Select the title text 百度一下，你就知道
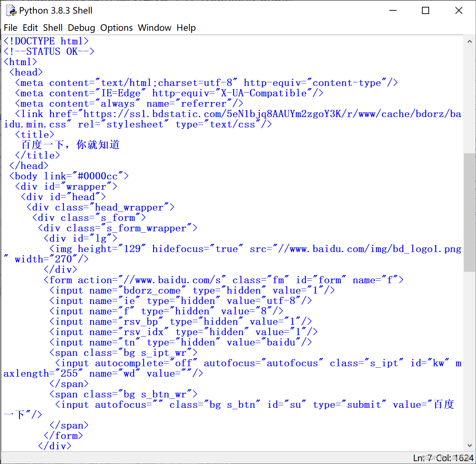The height and width of the screenshot is (464, 476). (70, 145)
